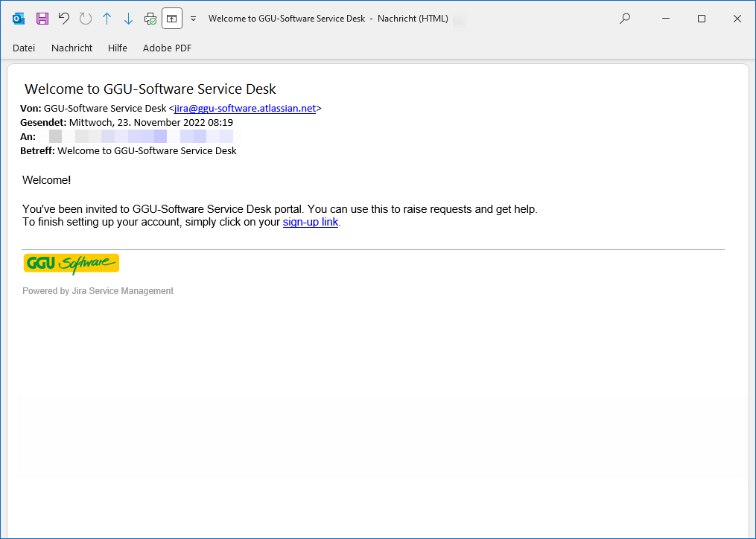Click the 'Powered by Jira Service Management' text
756x539 pixels.
[x=98, y=291]
